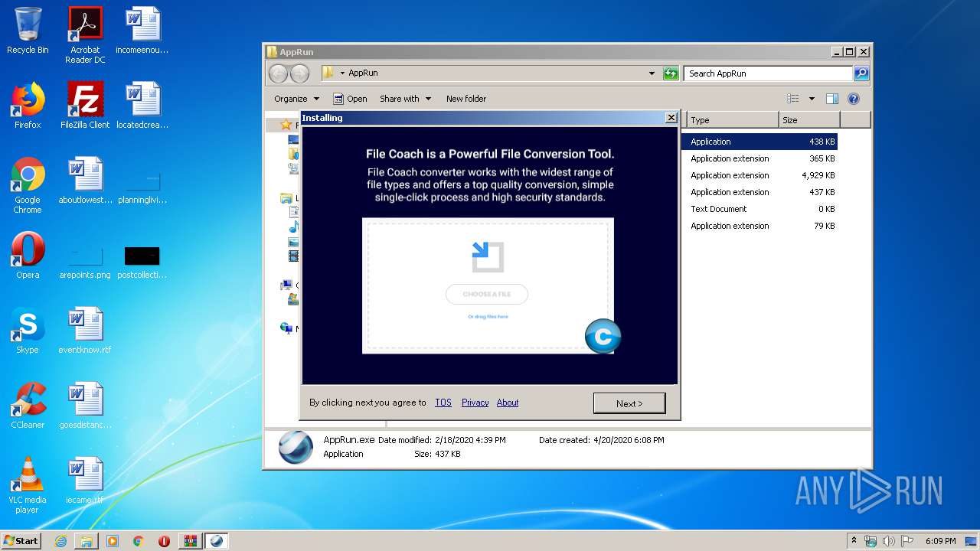The height and width of the screenshot is (551, 980).
Task: Click the Opera icon in the taskbar
Action: click(x=164, y=541)
